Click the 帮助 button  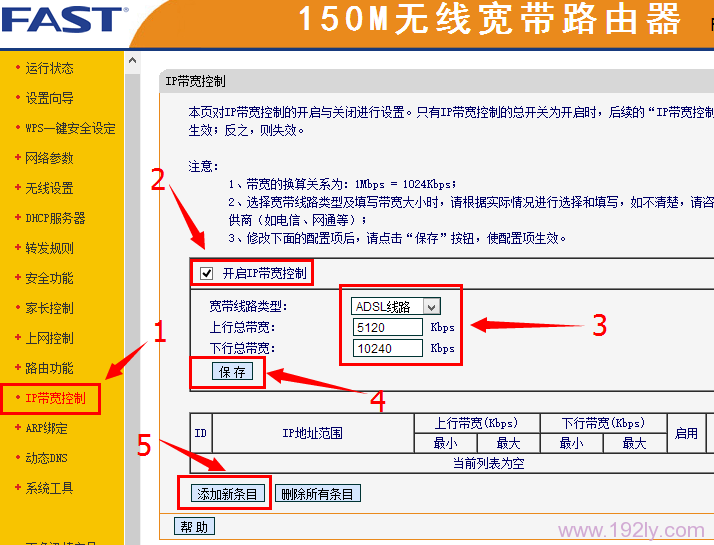click(x=194, y=526)
